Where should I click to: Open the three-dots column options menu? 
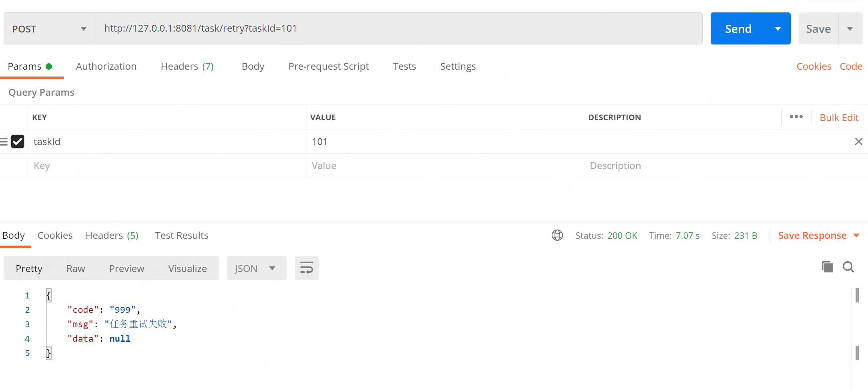point(796,117)
